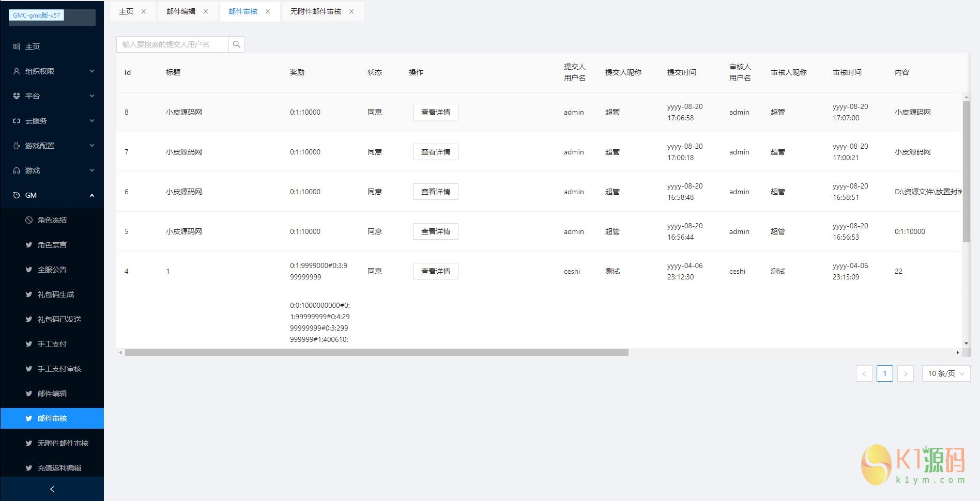Click the horizontal table scrollbar
The height and width of the screenshot is (501, 980).
tap(376, 353)
